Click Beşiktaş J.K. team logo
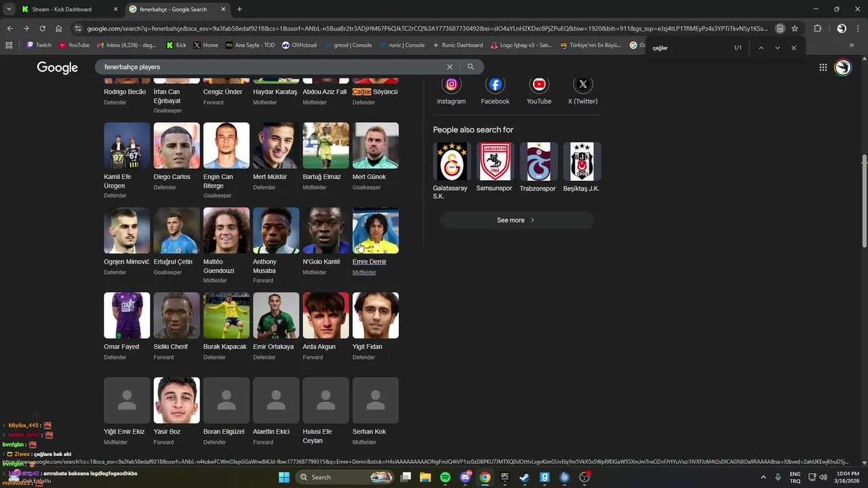The width and height of the screenshot is (868, 488). [x=582, y=161]
